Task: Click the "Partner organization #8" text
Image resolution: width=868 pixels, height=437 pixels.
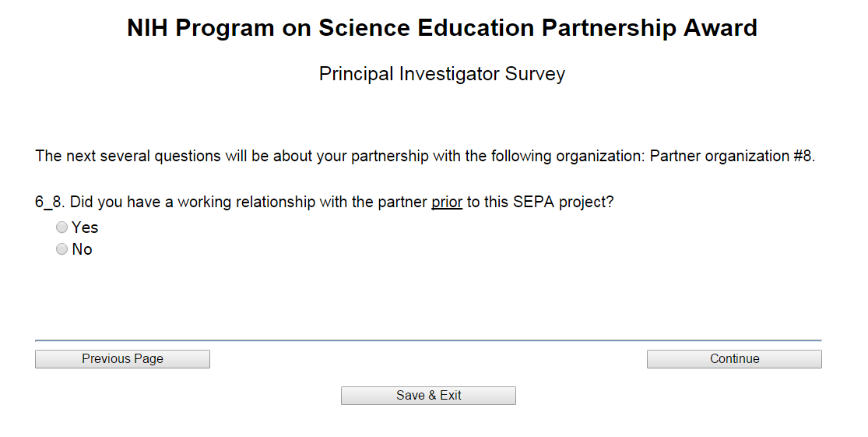Action: (731, 156)
